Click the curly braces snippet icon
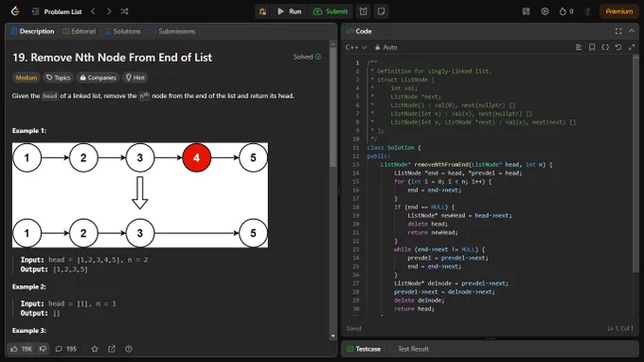This screenshot has height=362, width=644. point(605,47)
